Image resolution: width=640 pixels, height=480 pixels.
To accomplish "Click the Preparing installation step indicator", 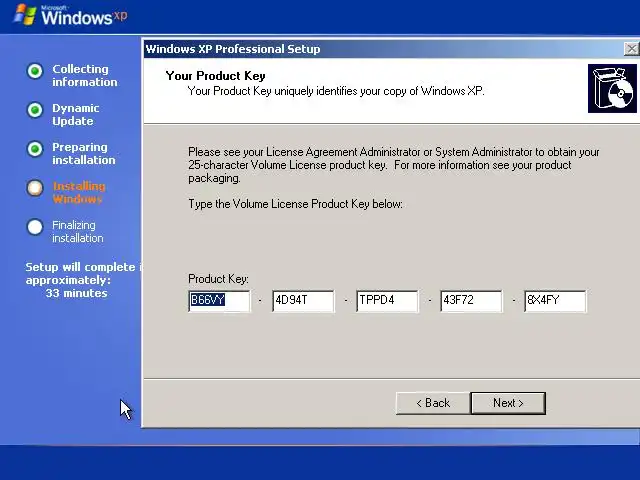I will point(35,149).
